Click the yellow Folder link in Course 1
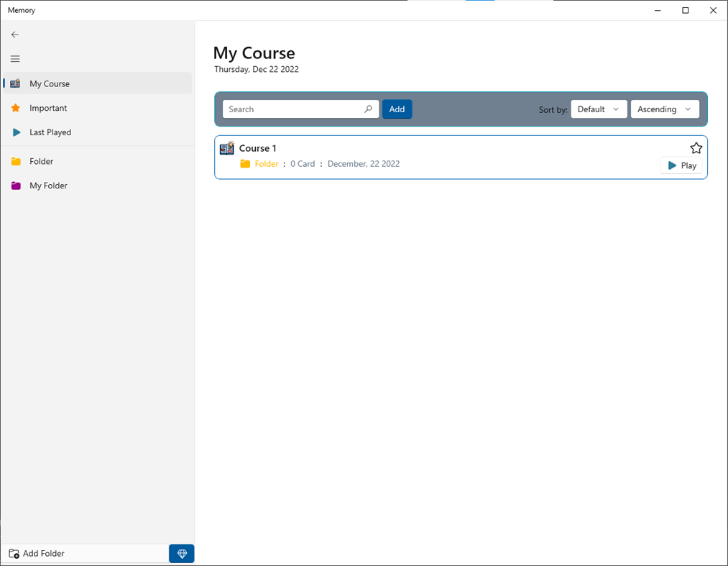The image size is (728, 566). coord(267,163)
